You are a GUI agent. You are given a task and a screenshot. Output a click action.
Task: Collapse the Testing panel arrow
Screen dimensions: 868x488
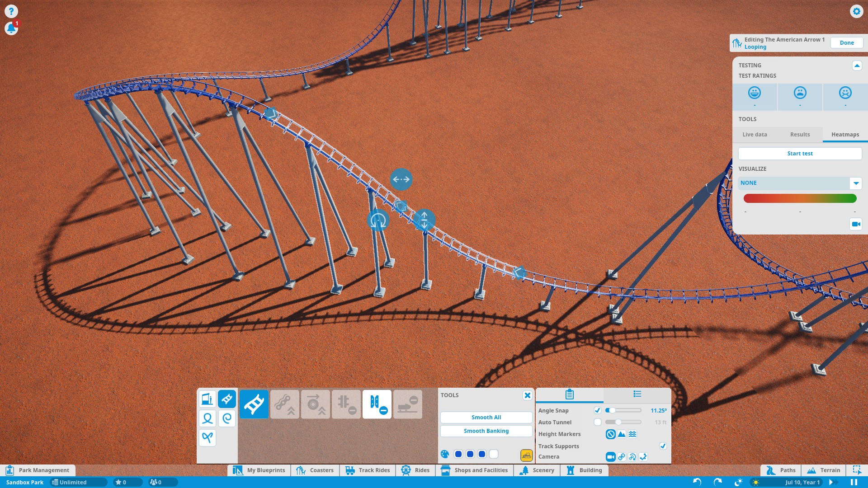click(857, 66)
